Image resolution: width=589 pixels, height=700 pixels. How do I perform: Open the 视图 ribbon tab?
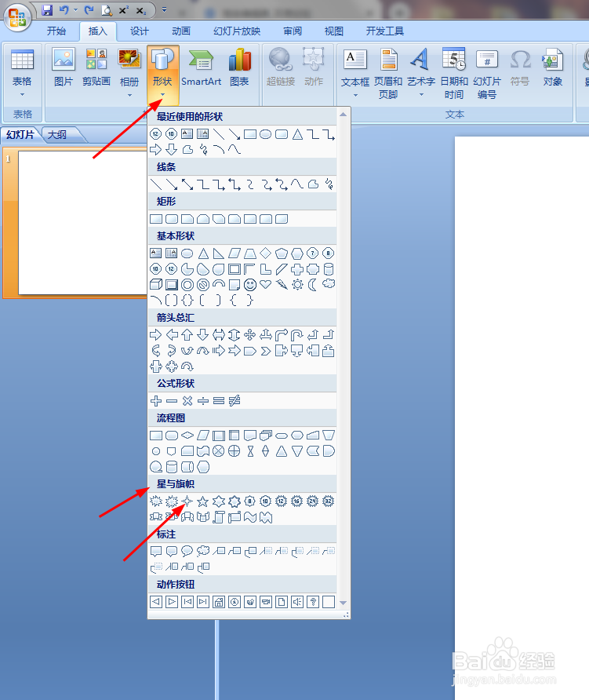(x=334, y=31)
